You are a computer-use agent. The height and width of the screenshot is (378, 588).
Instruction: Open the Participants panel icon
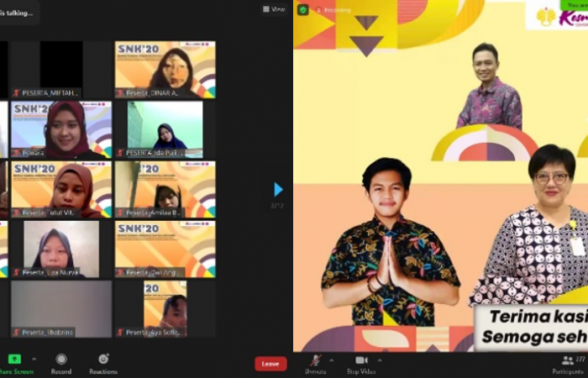point(568,360)
